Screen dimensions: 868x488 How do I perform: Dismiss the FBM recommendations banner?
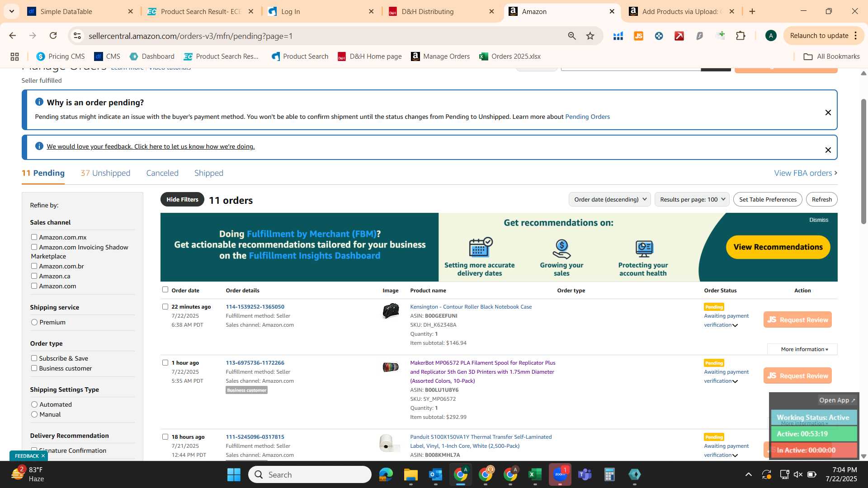pos(819,220)
